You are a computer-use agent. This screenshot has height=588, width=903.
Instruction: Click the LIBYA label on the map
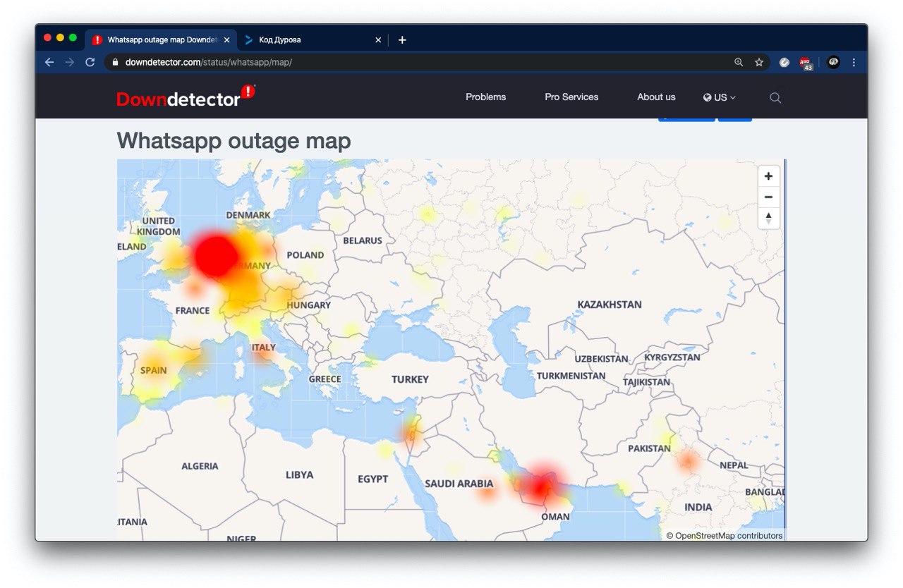299,475
